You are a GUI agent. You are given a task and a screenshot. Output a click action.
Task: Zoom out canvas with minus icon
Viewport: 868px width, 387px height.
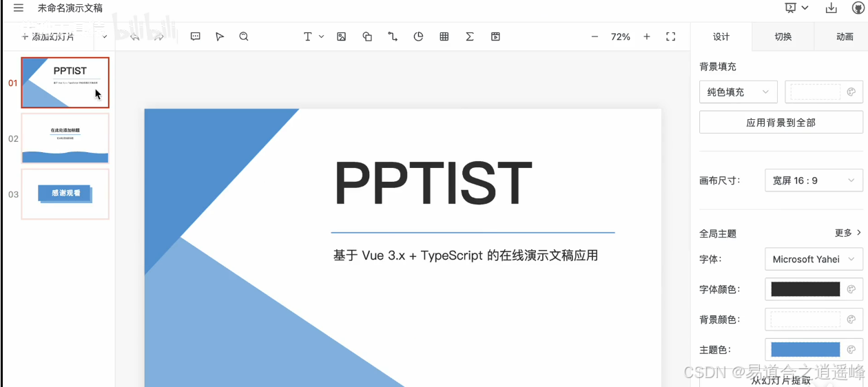[x=595, y=36]
